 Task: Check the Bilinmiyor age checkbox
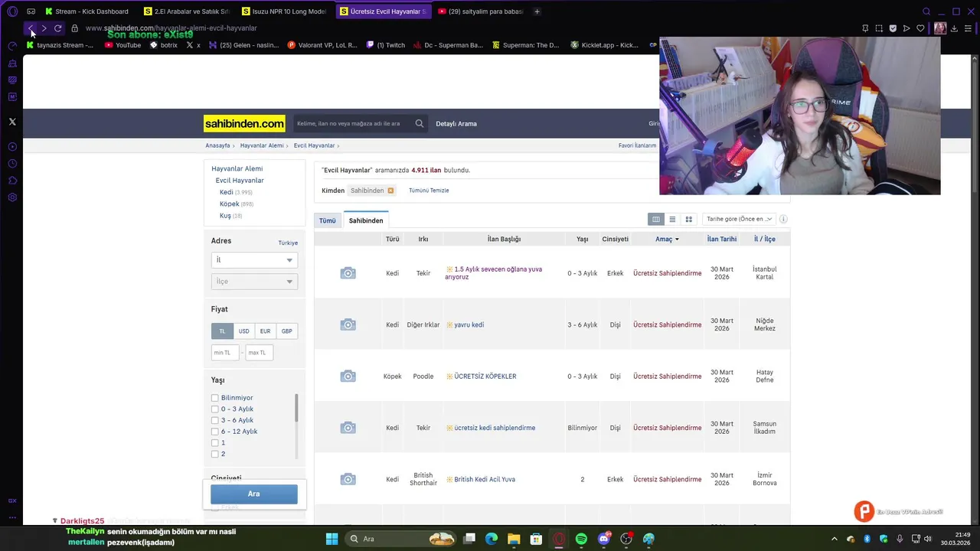coord(214,398)
